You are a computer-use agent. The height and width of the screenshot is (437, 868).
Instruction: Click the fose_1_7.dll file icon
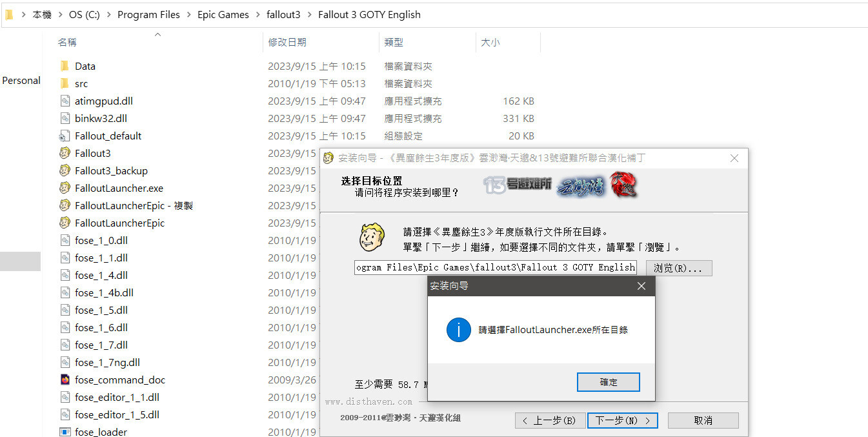65,345
